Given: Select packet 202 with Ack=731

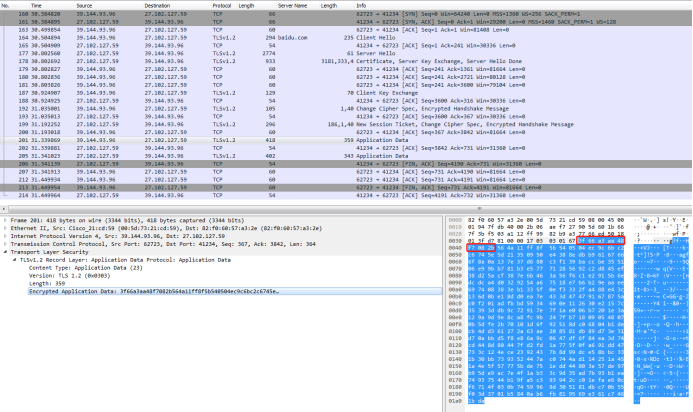Looking at the screenshot, I should [x=346, y=148].
